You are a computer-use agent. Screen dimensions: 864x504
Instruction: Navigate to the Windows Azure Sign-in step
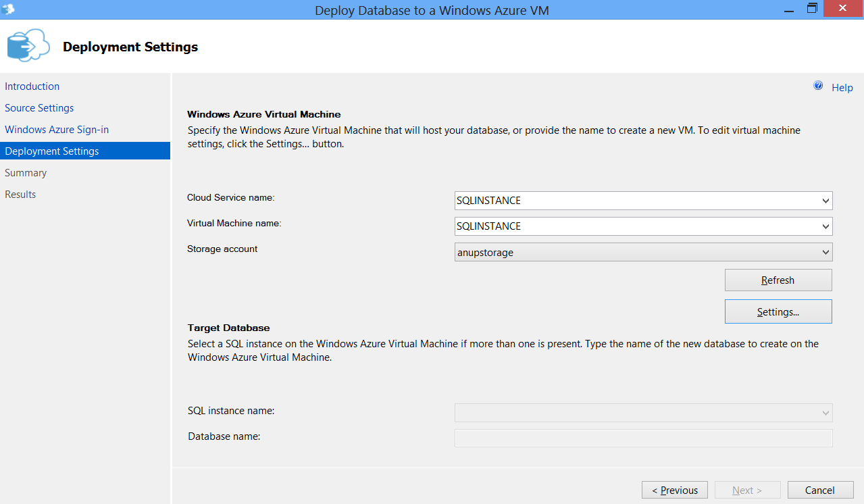(57, 130)
